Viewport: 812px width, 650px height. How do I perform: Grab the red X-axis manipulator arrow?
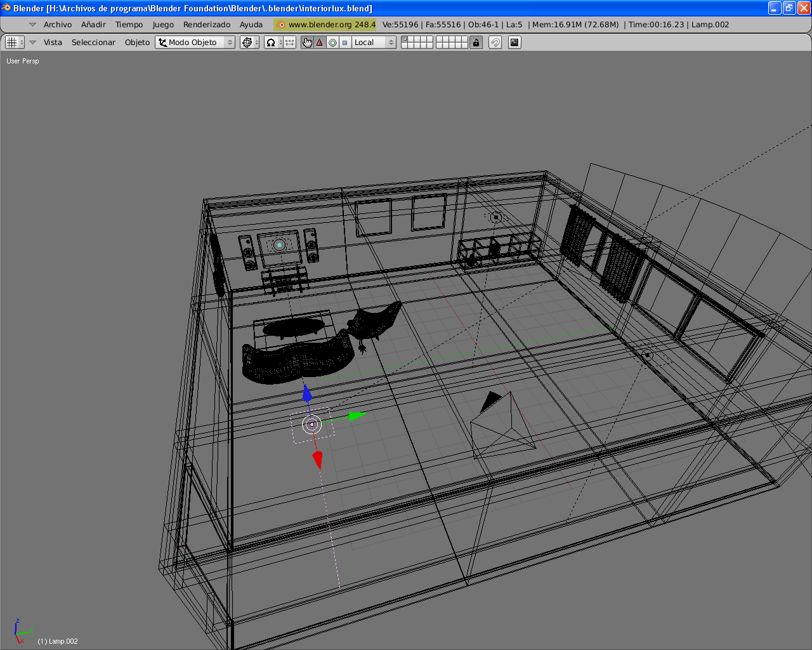click(x=318, y=460)
